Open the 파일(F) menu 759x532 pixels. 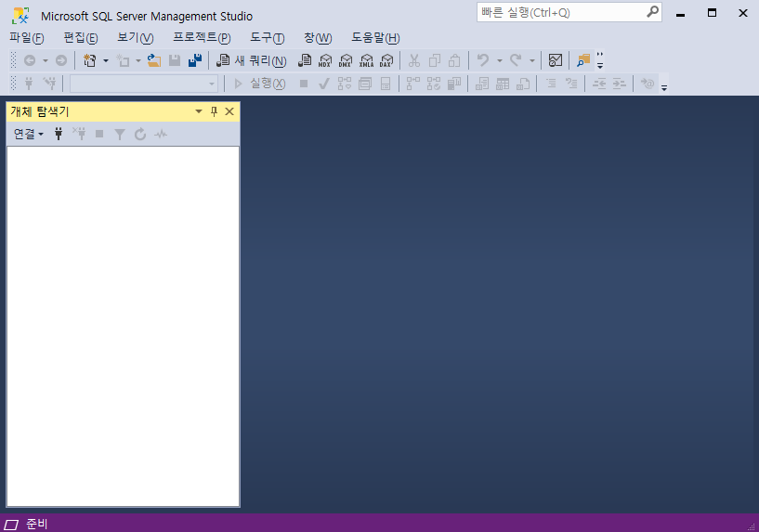point(27,38)
